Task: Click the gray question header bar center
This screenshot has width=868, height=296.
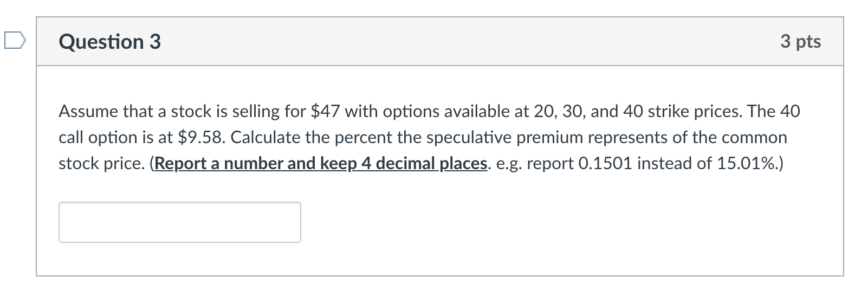Action: 439,42
